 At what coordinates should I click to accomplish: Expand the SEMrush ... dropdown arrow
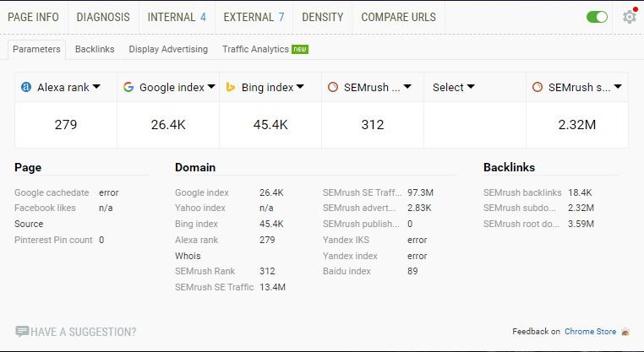(x=407, y=87)
